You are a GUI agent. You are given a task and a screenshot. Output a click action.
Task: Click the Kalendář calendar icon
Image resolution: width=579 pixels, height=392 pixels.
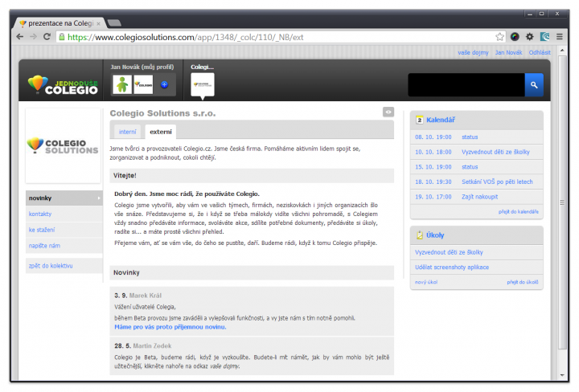coord(420,120)
